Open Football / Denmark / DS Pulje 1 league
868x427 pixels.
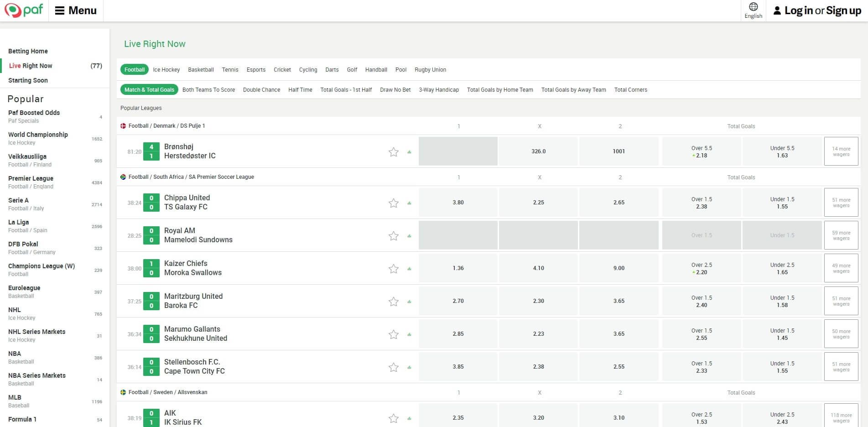pyautogui.click(x=166, y=126)
